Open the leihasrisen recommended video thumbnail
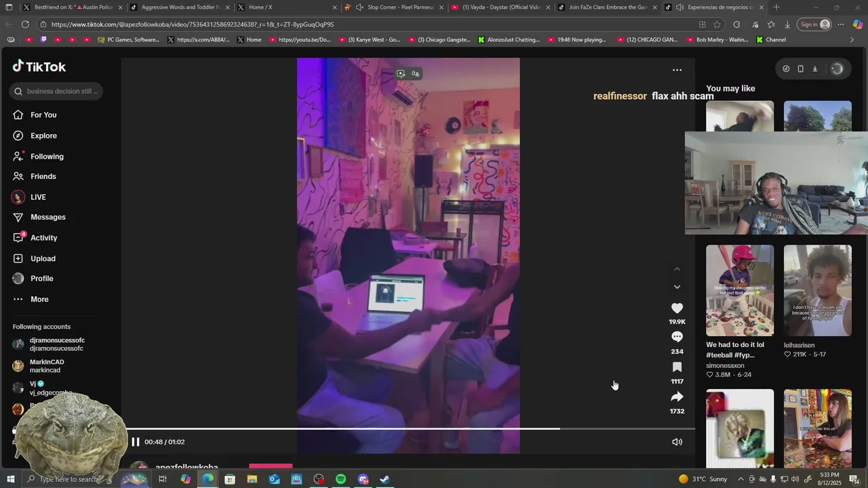This screenshot has height=488, width=868. click(x=818, y=291)
